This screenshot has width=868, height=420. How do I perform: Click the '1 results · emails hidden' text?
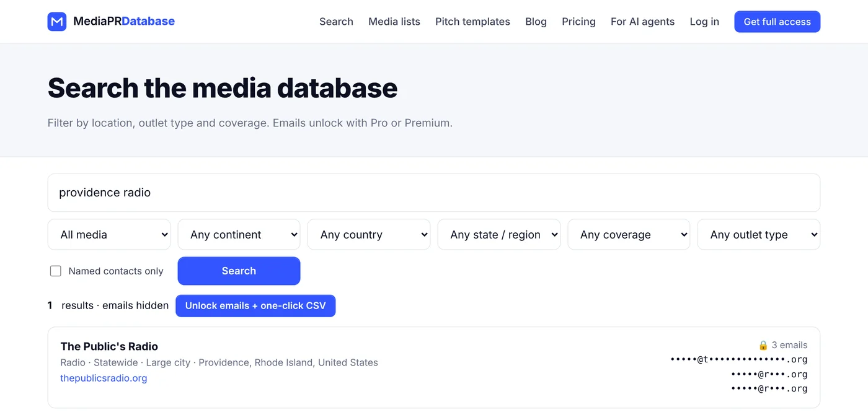(108, 305)
